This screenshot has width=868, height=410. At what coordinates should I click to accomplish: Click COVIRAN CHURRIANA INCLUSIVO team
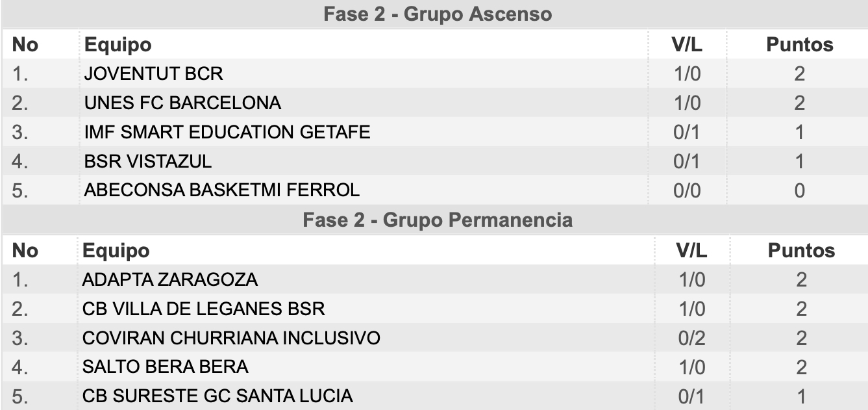pos(231,338)
